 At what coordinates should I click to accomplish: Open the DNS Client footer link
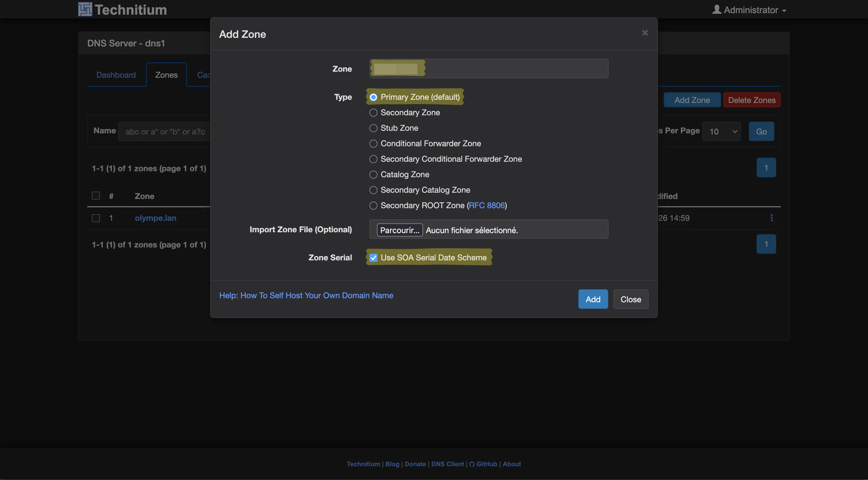point(447,464)
